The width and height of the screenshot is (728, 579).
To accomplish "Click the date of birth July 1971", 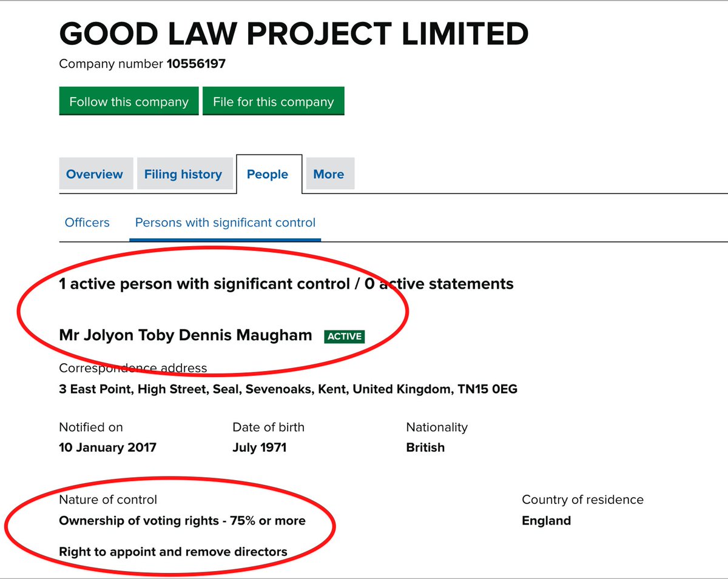I will [259, 447].
